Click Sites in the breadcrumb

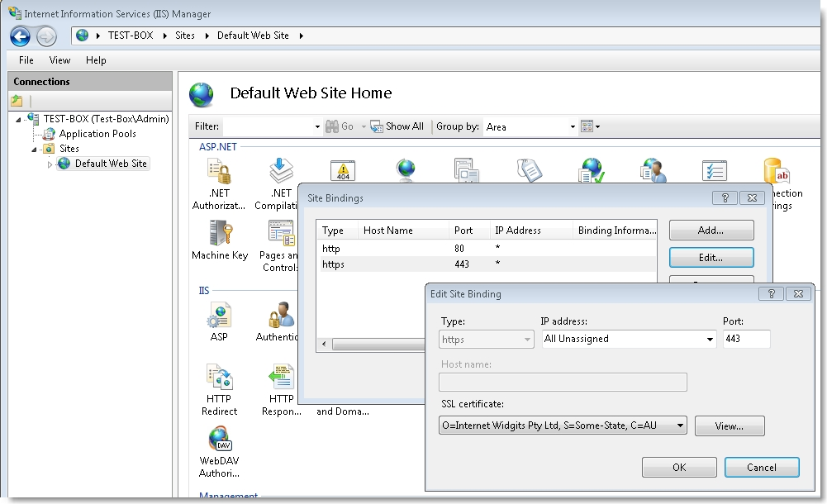184,36
